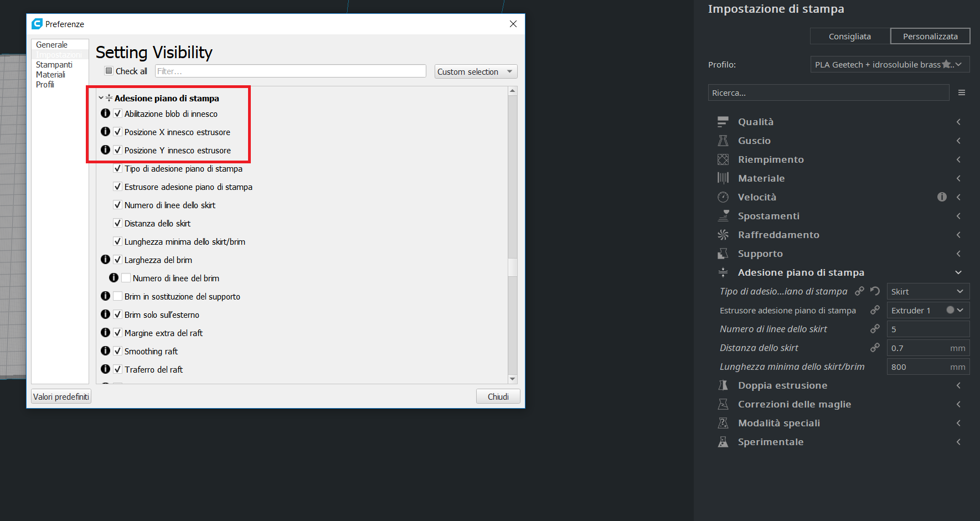Image resolution: width=980 pixels, height=521 pixels.
Task: Click the Velocità category label
Action: point(757,197)
